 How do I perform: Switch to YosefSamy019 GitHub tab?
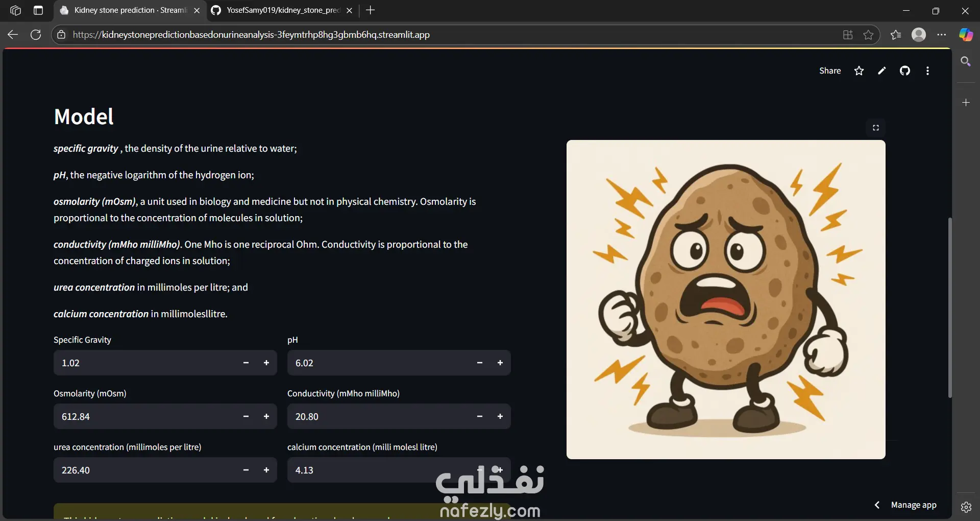282,10
